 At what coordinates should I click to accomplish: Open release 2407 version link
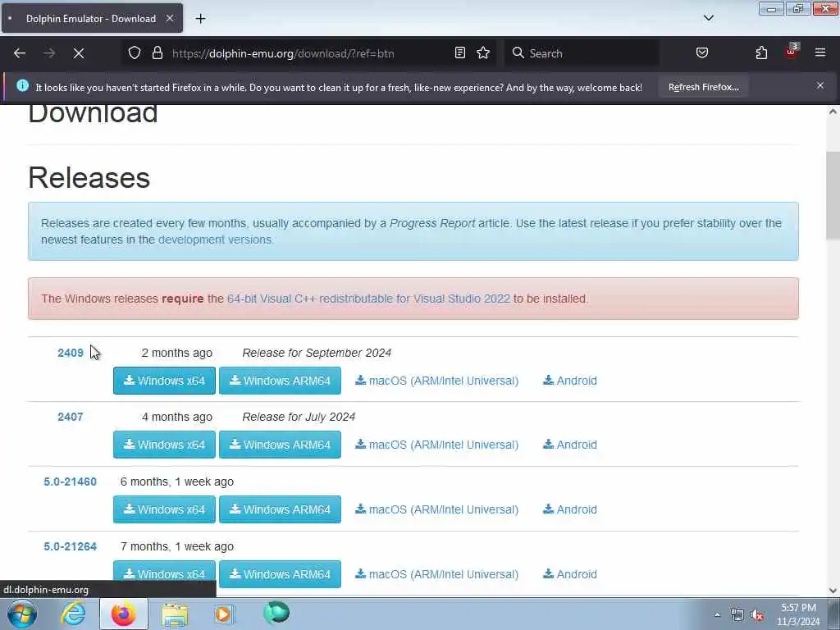[x=71, y=417]
